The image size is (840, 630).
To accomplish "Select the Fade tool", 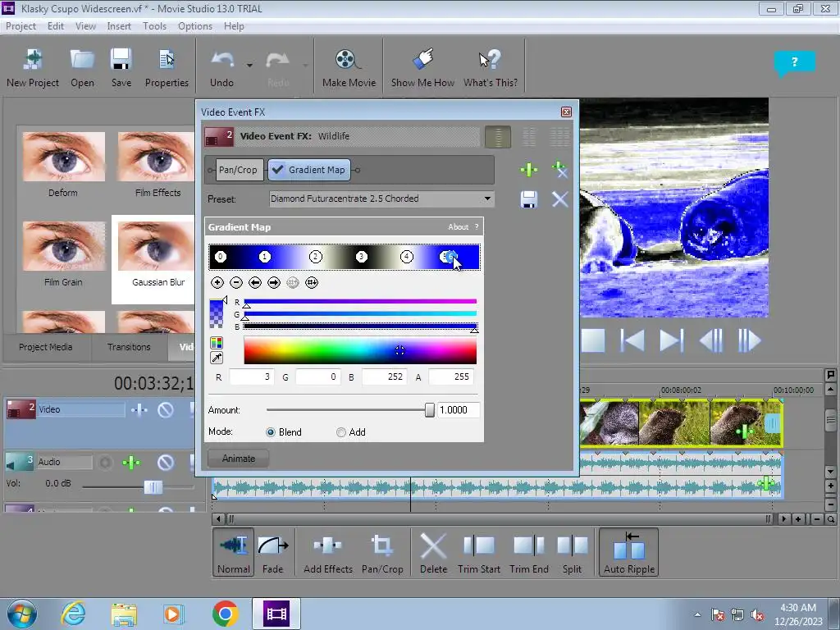I will point(272,552).
